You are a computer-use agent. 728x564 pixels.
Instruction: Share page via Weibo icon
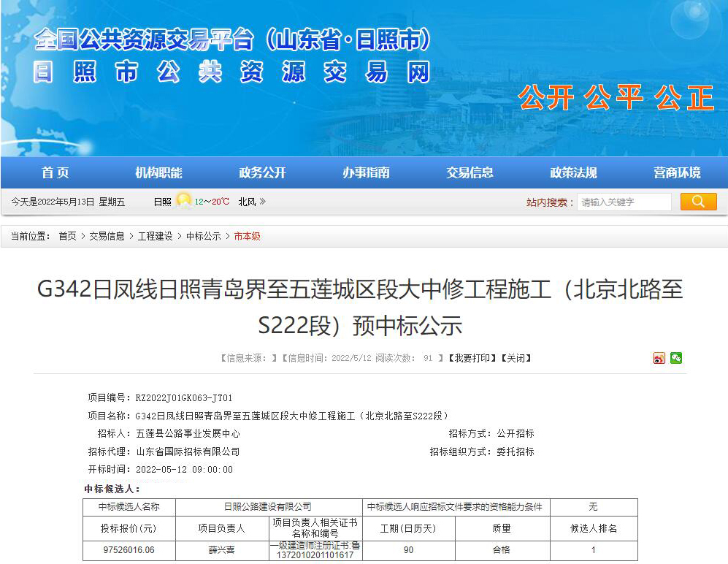pyautogui.click(x=659, y=358)
